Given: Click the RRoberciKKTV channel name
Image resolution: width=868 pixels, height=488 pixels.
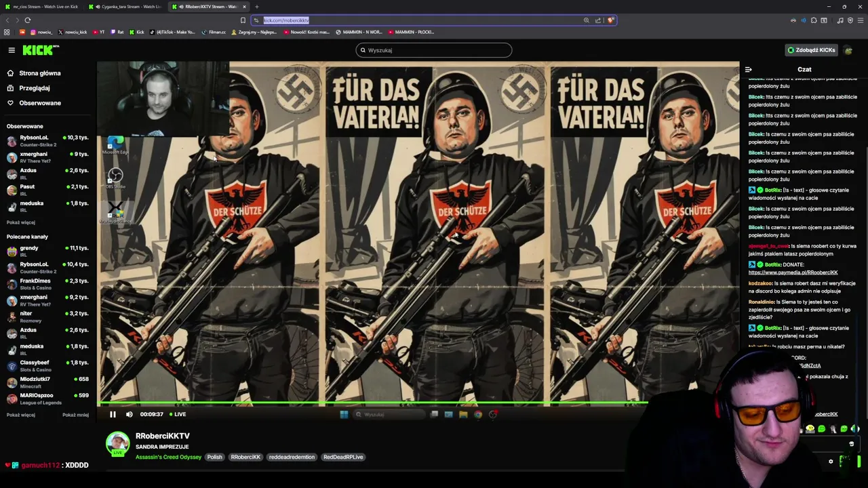Looking at the screenshot, I should pos(163,436).
